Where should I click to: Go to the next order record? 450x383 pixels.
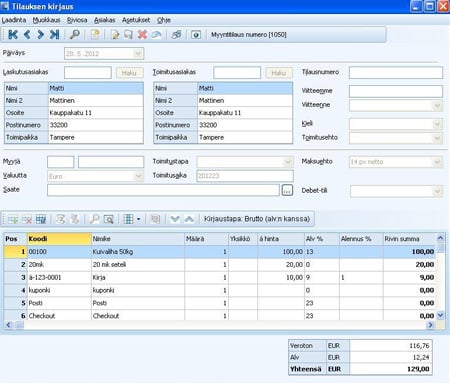pyautogui.click(x=40, y=34)
